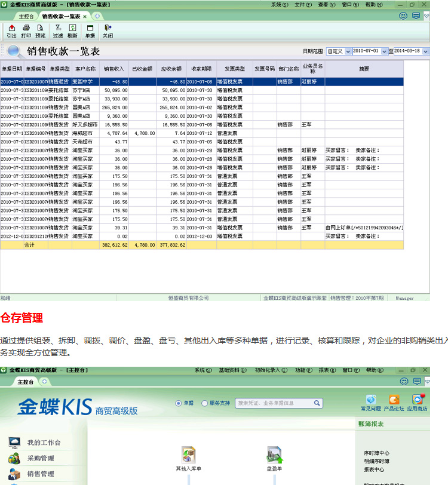This screenshot has height=485, width=448.
Task: Select the 单据 radio button
Action: pos(179,403)
